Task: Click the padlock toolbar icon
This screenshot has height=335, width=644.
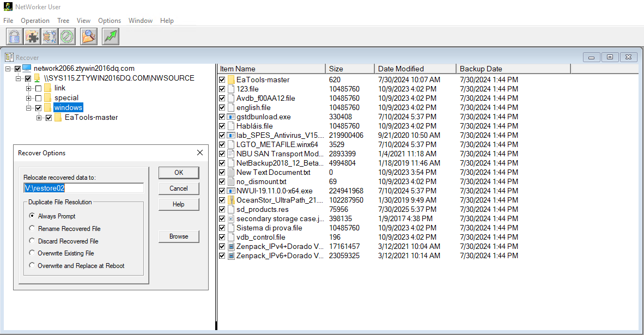Action: (x=14, y=36)
